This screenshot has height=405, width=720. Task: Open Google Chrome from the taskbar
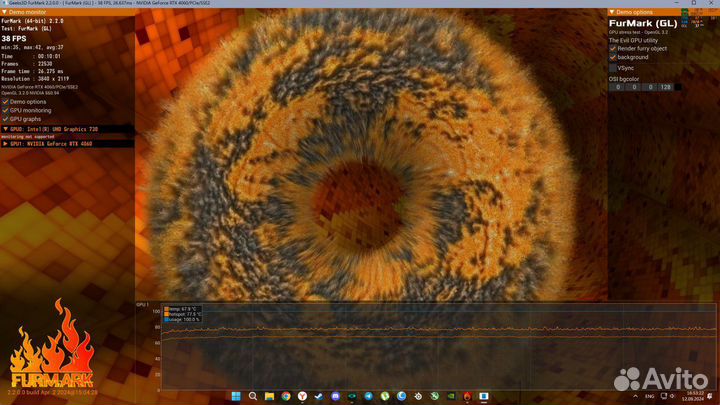[x=286, y=396]
